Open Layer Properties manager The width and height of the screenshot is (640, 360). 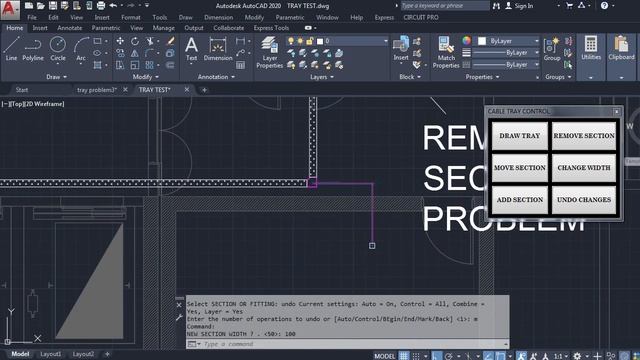coord(269,52)
